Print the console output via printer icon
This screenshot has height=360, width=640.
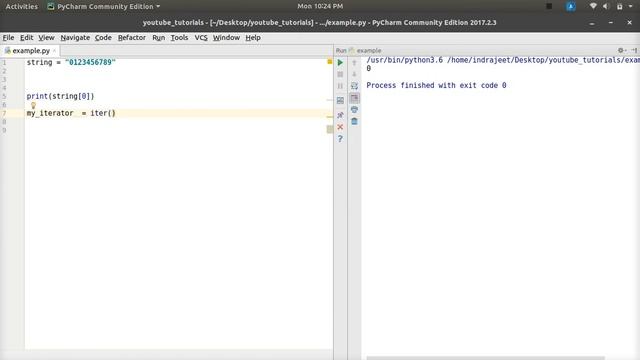coord(354,109)
